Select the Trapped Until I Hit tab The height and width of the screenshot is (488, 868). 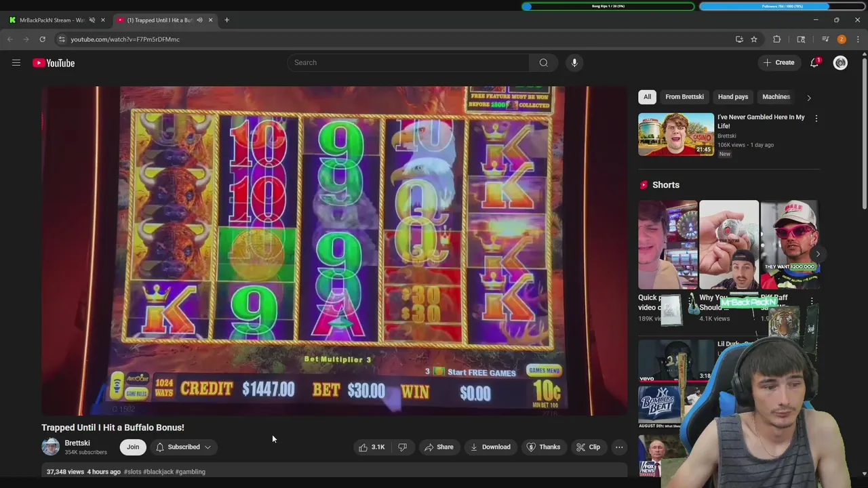(x=160, y=20)
